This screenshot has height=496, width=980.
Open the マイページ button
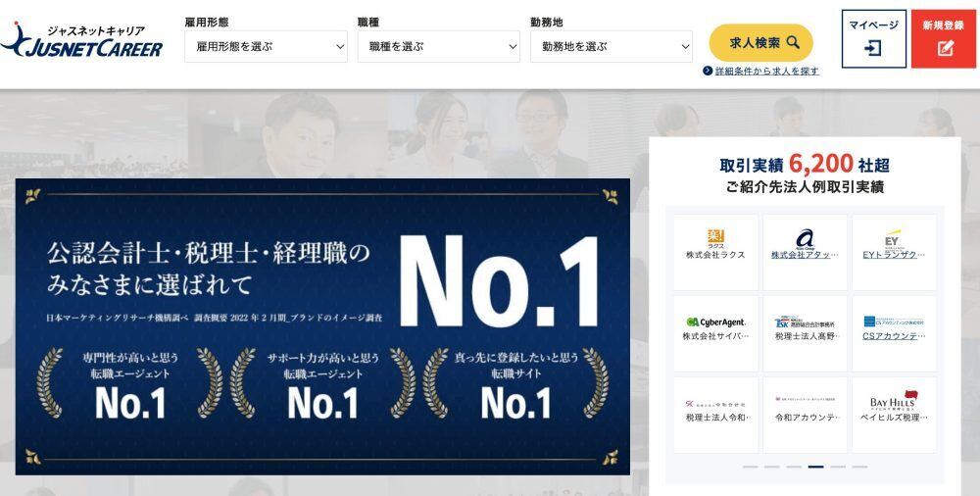tap(873, 39)
